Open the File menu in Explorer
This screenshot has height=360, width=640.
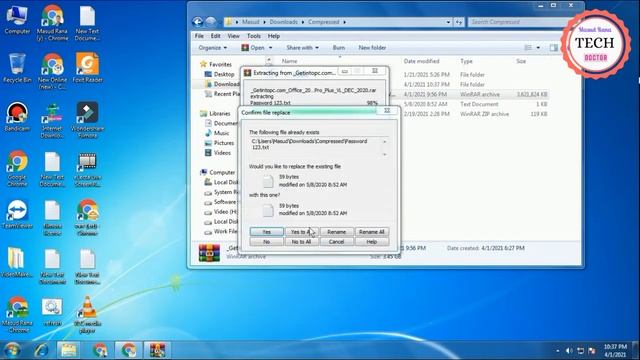199,36
